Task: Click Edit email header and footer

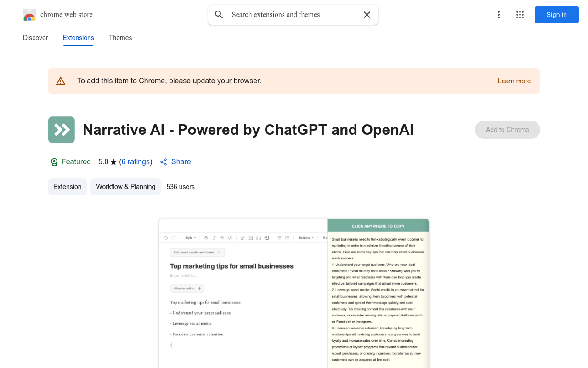Action: (x=198, y=252)
